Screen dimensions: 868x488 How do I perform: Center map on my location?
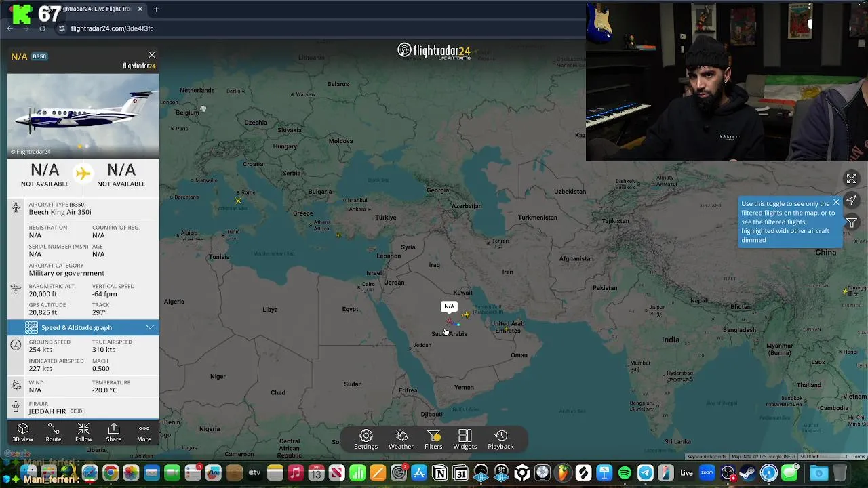tap(852, 201)
